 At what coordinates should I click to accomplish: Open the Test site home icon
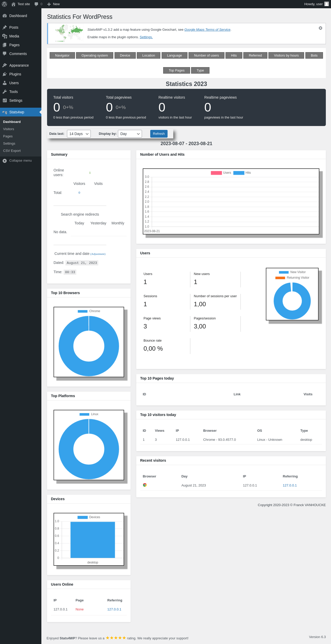click(13, 4)
